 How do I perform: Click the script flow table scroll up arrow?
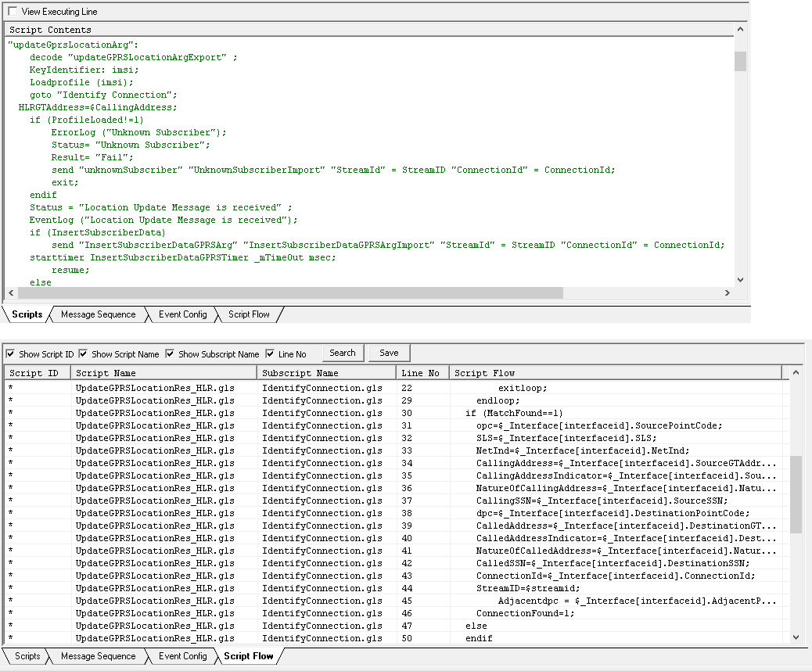pos(796,373)
